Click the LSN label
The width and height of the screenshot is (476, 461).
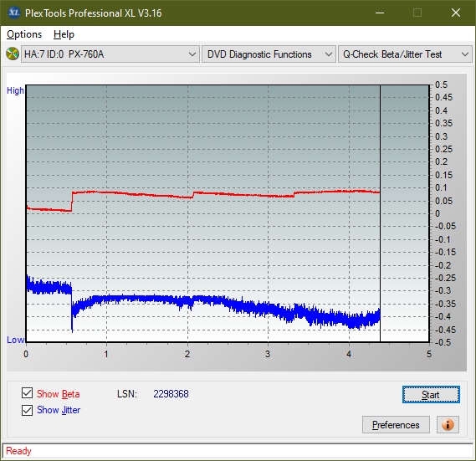coord(127,394)
